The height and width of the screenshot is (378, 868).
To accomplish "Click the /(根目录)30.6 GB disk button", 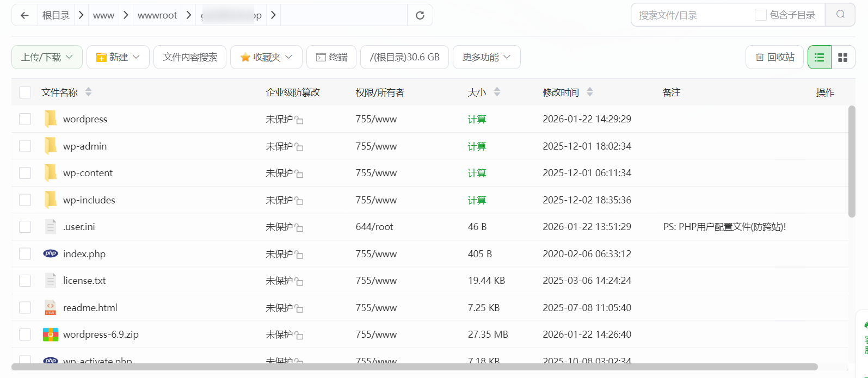I will click(404, 57).
